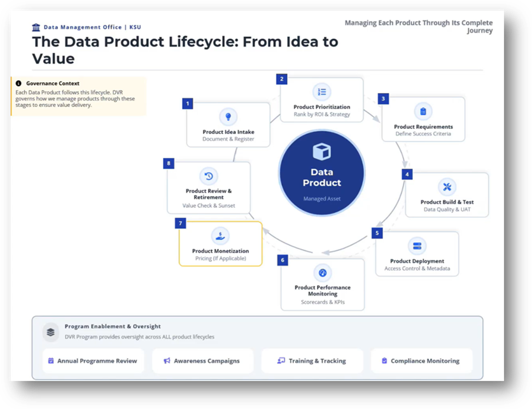The width and height of the screenshot is (532, 409).
Task: Click the tools icon for Product Build & Test
Action: click(447, 187)
